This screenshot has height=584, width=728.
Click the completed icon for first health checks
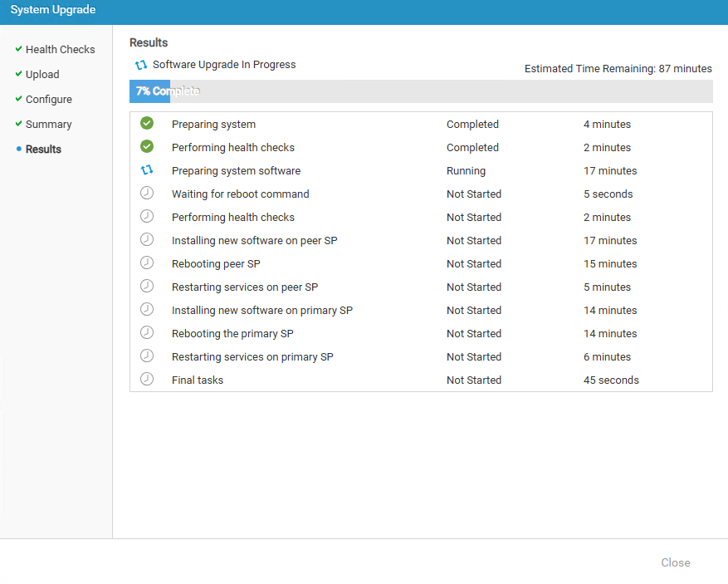147,147
